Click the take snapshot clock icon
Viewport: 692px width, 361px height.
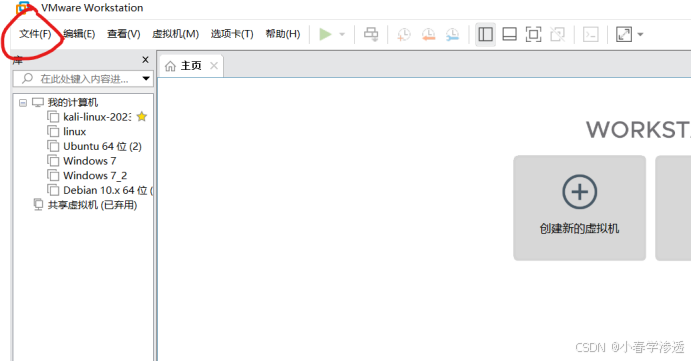403,34
